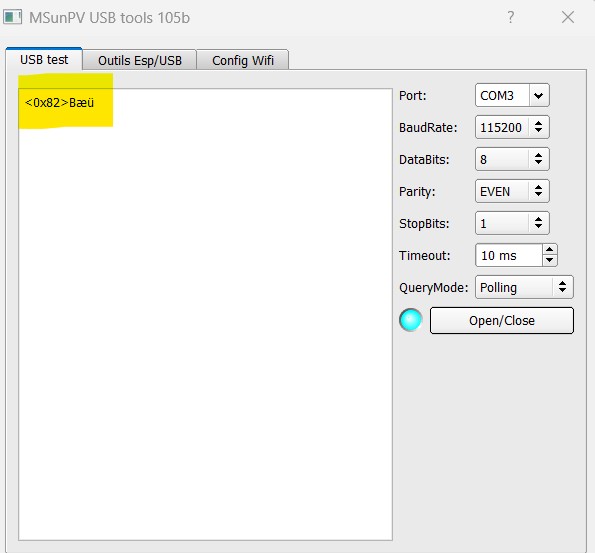This screenshot has height=553, width=595.
Task: Open the StopBits selector showing 1
Action: (512, 223)
